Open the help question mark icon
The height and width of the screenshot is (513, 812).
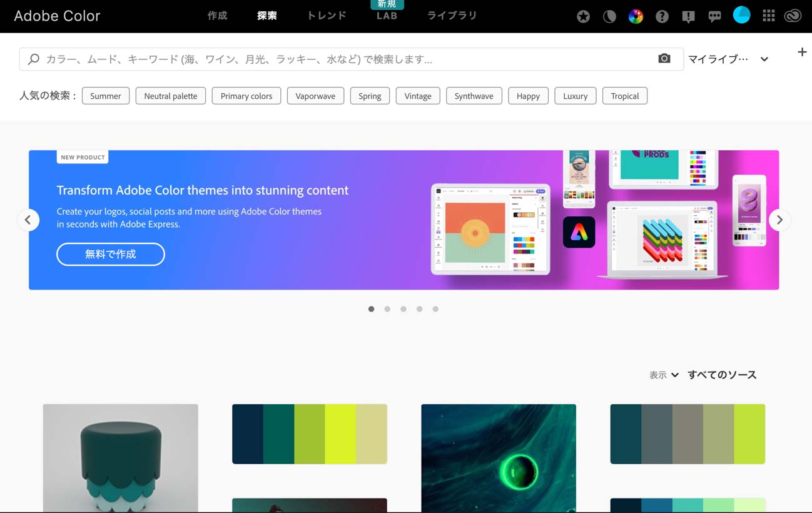(x=662, y=17)
